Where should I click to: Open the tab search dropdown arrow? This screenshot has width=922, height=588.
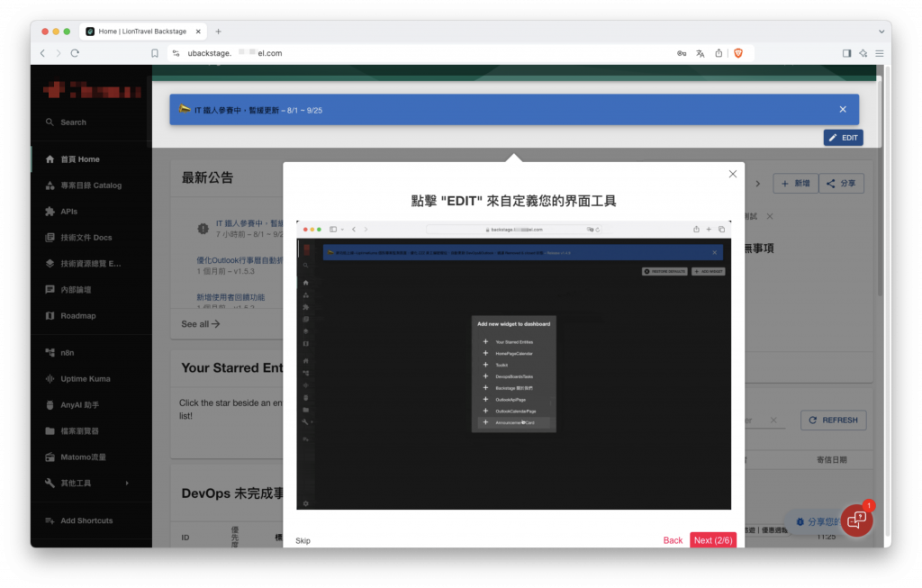click(x=881, y=32)
